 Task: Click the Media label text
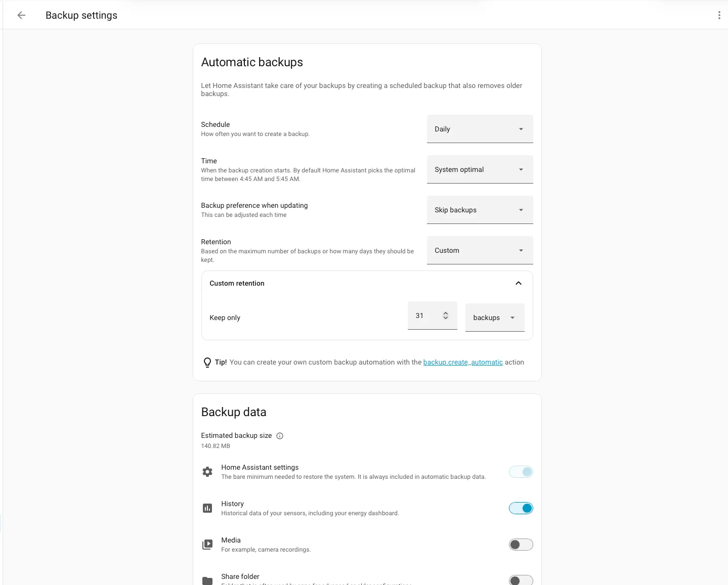click(231, 540)
